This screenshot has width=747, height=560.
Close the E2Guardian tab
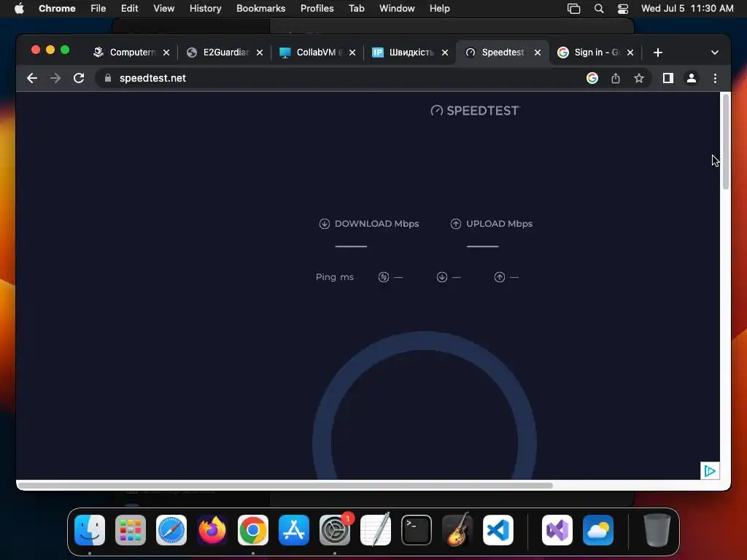point(260,52)
